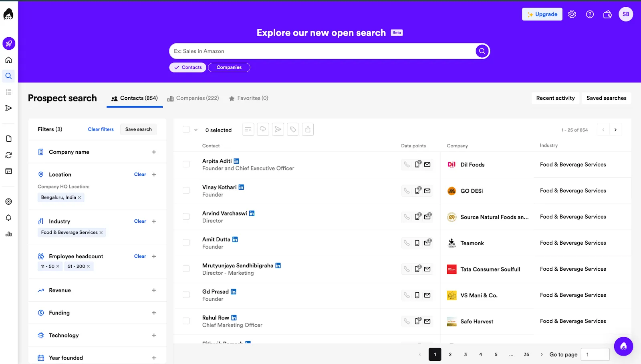Click the export/share toolbar icon
641x364 pixels.
[308, 129]
